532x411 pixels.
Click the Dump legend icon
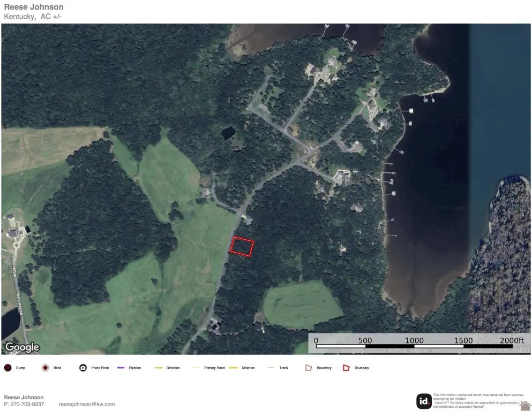point(8,368)
